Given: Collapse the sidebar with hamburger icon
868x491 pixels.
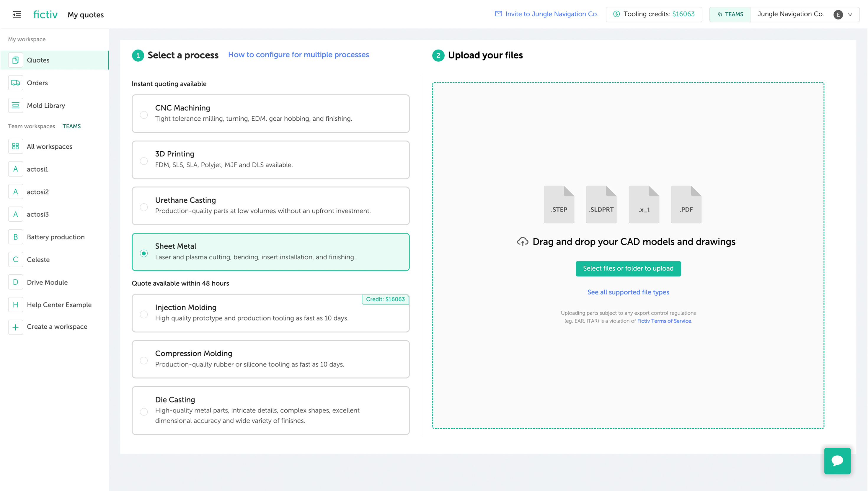Looking at the screenshot, I should [17, 14].
